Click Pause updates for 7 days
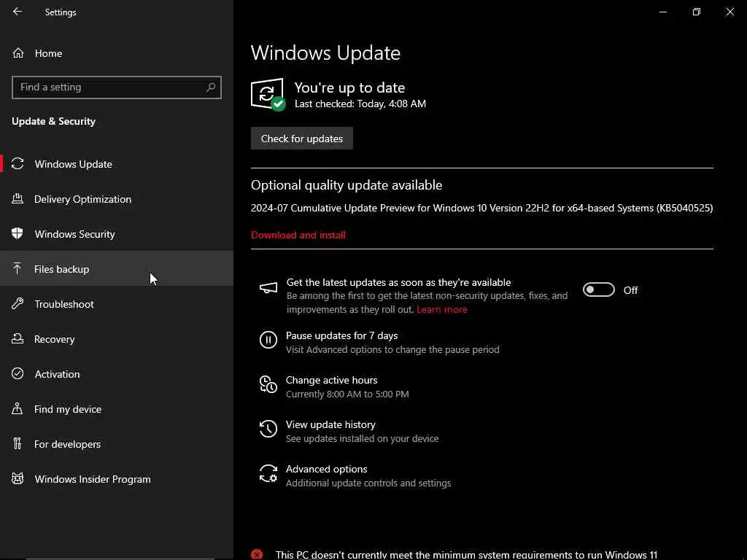This screenshot has height=560, width=747. (x=341, y=335)
